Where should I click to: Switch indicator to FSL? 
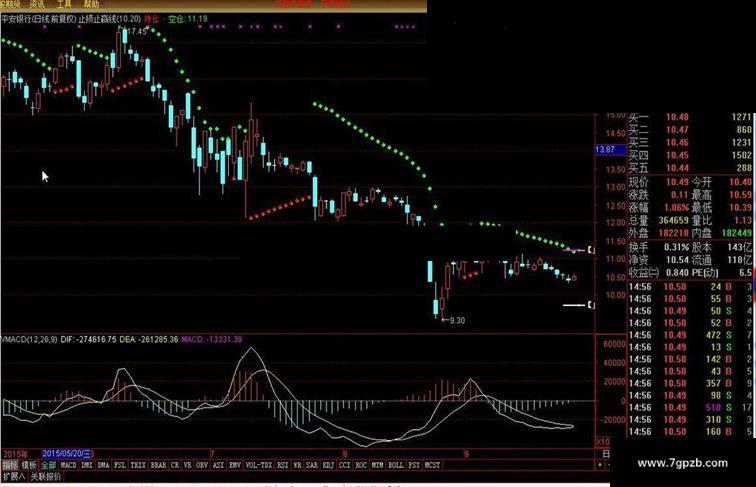coord(120,465)
